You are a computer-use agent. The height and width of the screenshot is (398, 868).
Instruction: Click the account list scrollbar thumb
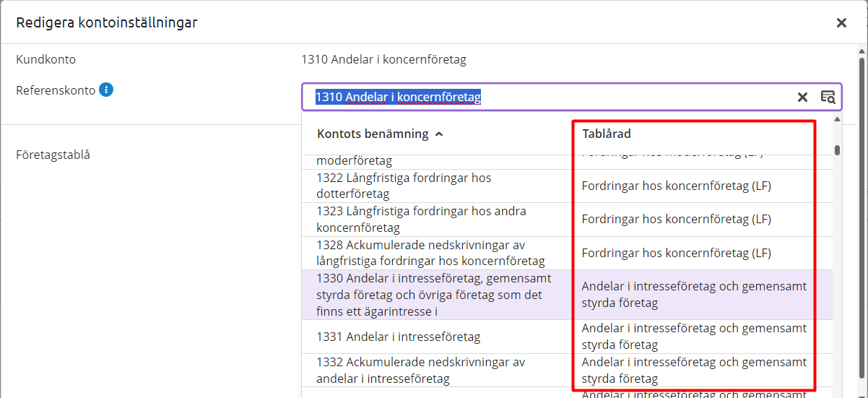pos(838,150)
